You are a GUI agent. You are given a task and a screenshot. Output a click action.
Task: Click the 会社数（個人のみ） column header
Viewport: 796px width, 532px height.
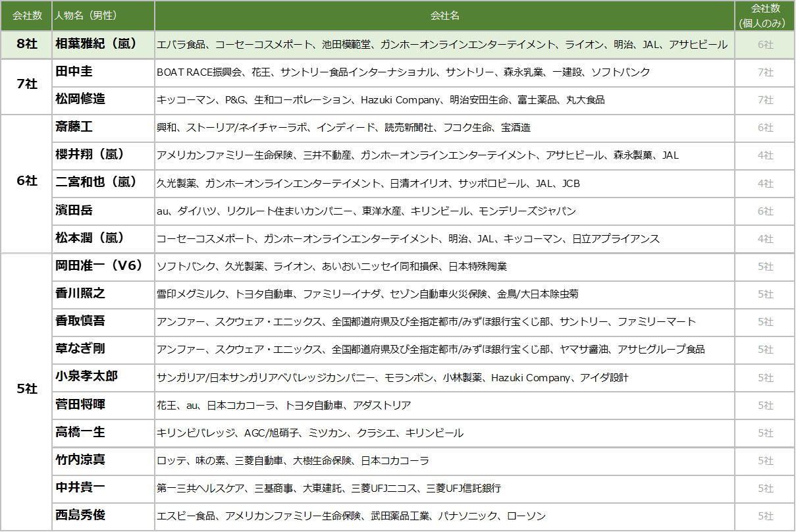point(765,15)
